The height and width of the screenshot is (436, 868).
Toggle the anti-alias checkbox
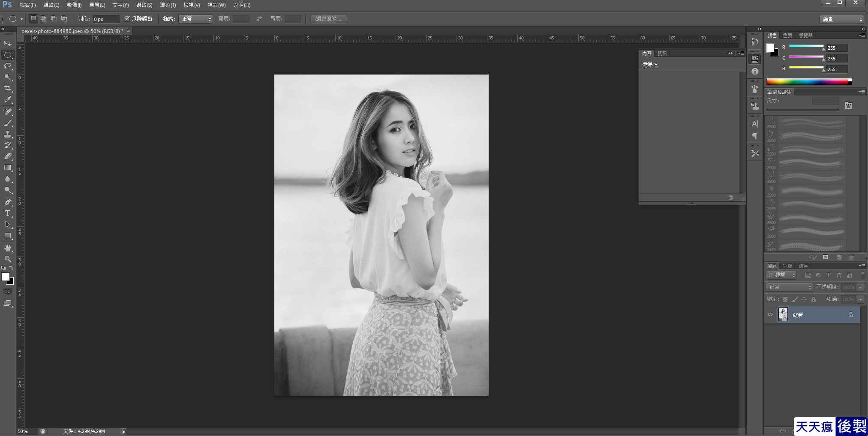127,18
